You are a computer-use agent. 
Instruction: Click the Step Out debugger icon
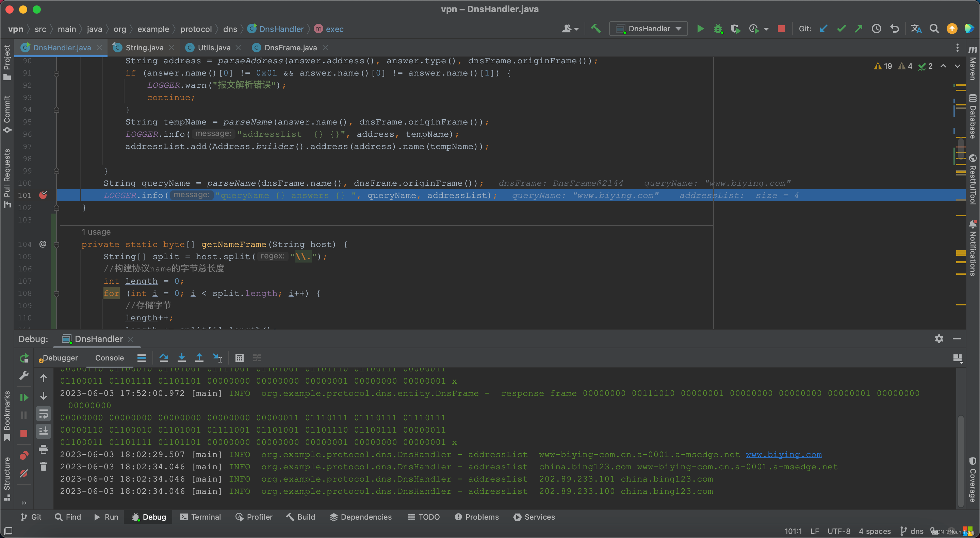[x=199, y=358]
